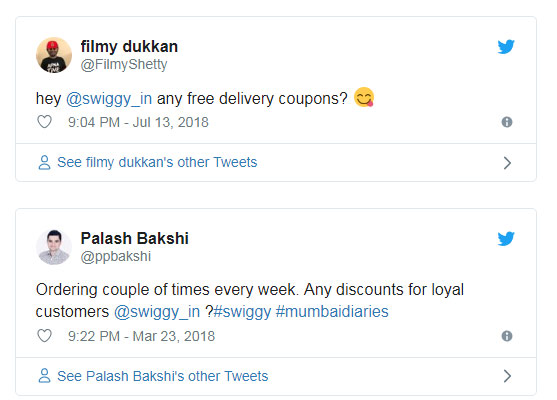The height and width of the screenshot is (400, 557).
Task: Expand the chevron arrow for Palash Bakshi's other Tweets
Action: (x=507, y=376)
